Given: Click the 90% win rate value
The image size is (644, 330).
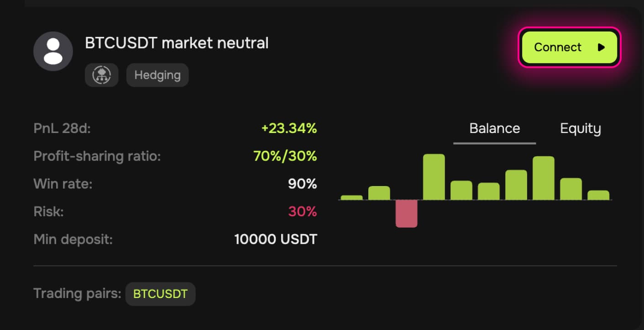Looking at the screenshot, I should coord(303,184).
